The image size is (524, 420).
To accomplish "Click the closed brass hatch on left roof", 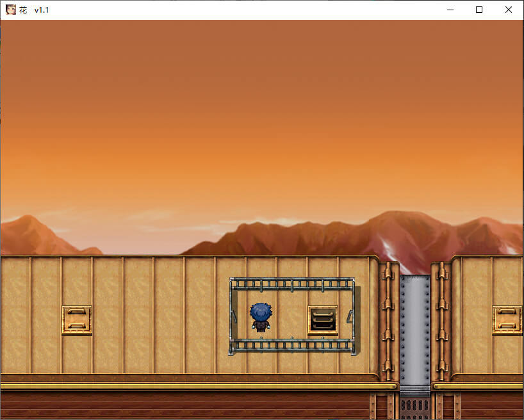I will (77, 319).
